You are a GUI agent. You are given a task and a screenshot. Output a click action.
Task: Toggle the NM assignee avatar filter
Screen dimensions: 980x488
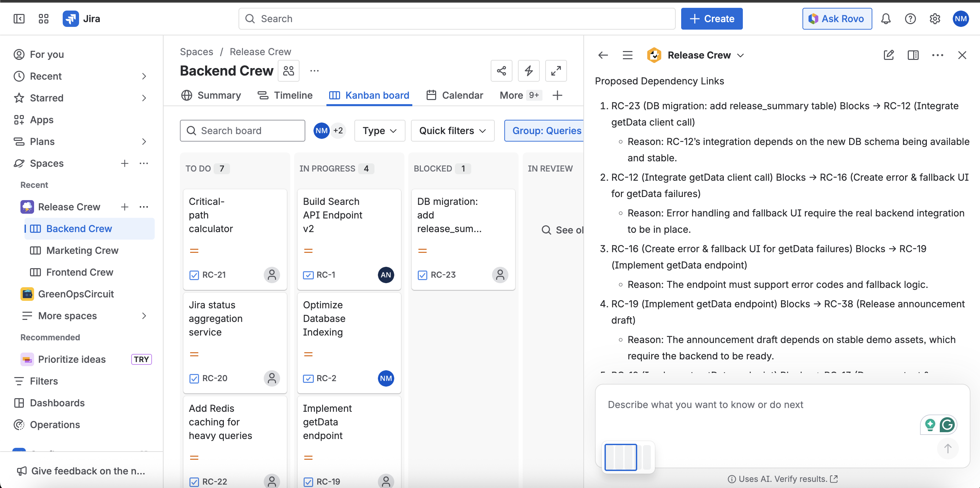pos(321,131)
